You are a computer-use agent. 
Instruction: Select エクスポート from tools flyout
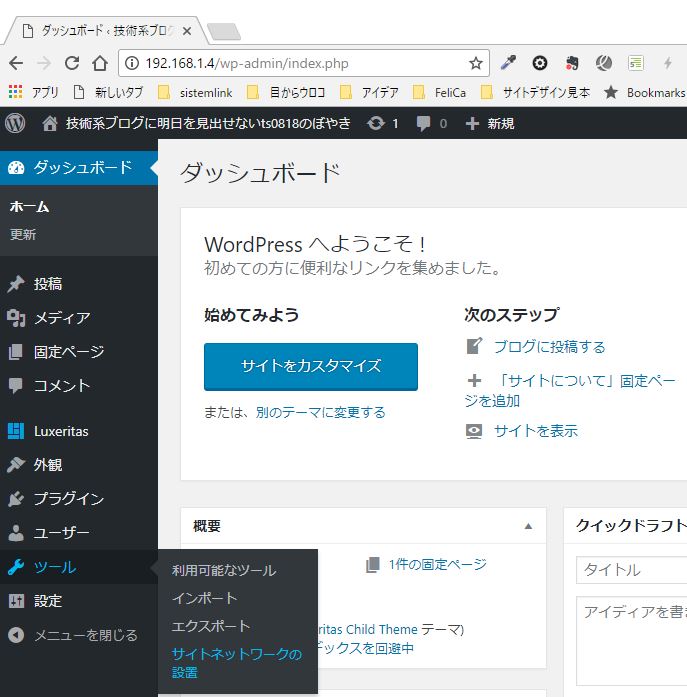[x=211, y=626]
